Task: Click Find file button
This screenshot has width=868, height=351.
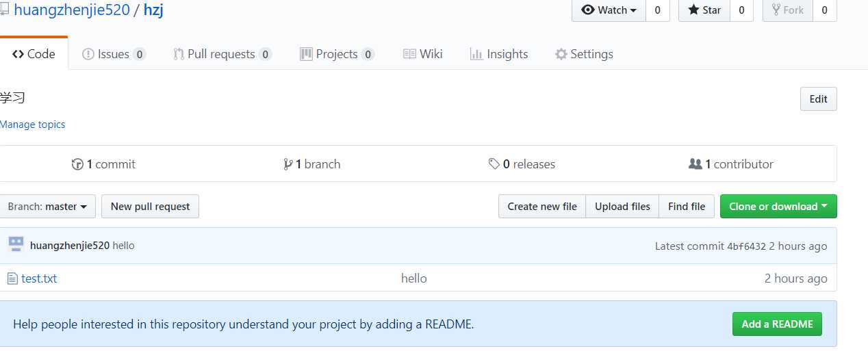Action: [x=687, y=207]
